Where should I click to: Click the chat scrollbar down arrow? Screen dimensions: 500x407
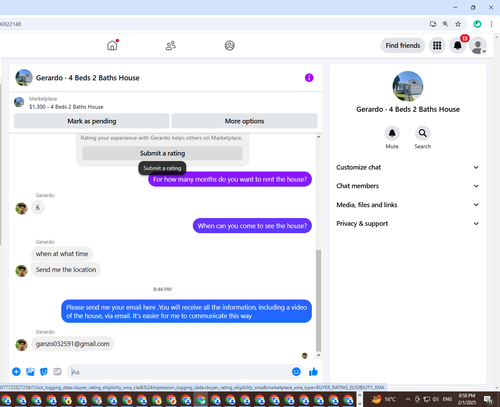click(x=318, y=355)
